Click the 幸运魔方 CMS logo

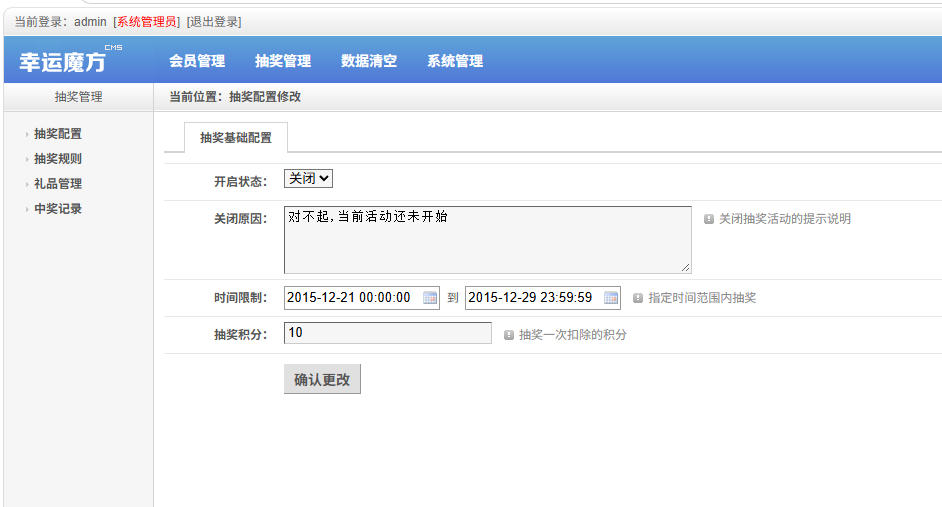(x=70, y=59)
